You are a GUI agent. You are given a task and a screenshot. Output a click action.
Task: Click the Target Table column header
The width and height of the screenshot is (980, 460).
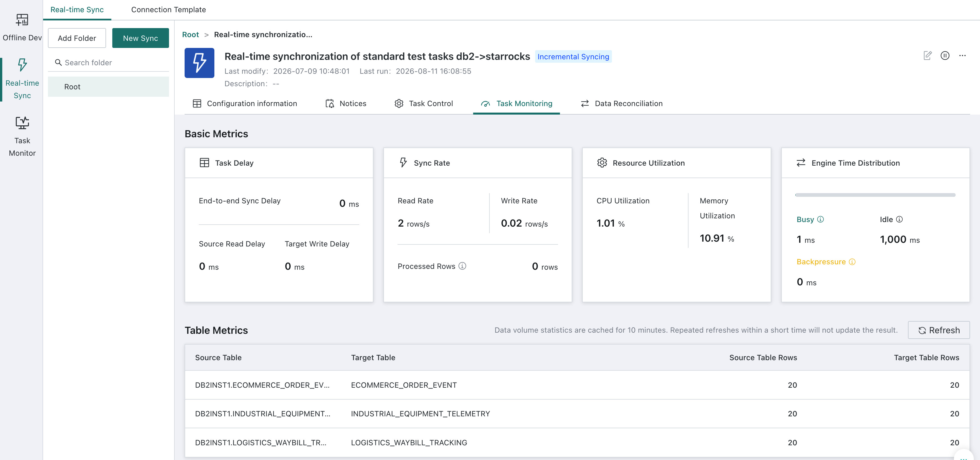coord(373,358)
